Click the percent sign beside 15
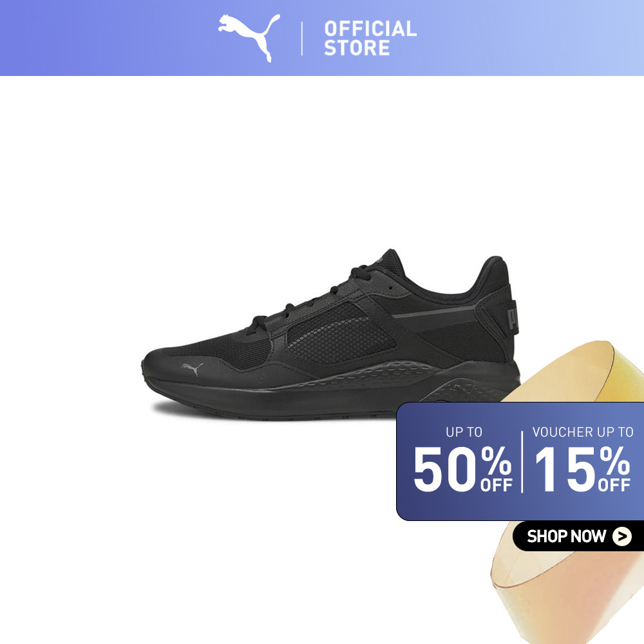The image size is (644, 644). click(614, 460)
